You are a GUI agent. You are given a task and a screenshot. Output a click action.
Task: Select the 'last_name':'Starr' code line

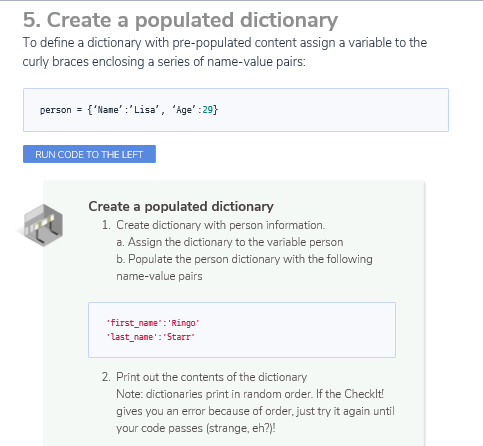150,337
